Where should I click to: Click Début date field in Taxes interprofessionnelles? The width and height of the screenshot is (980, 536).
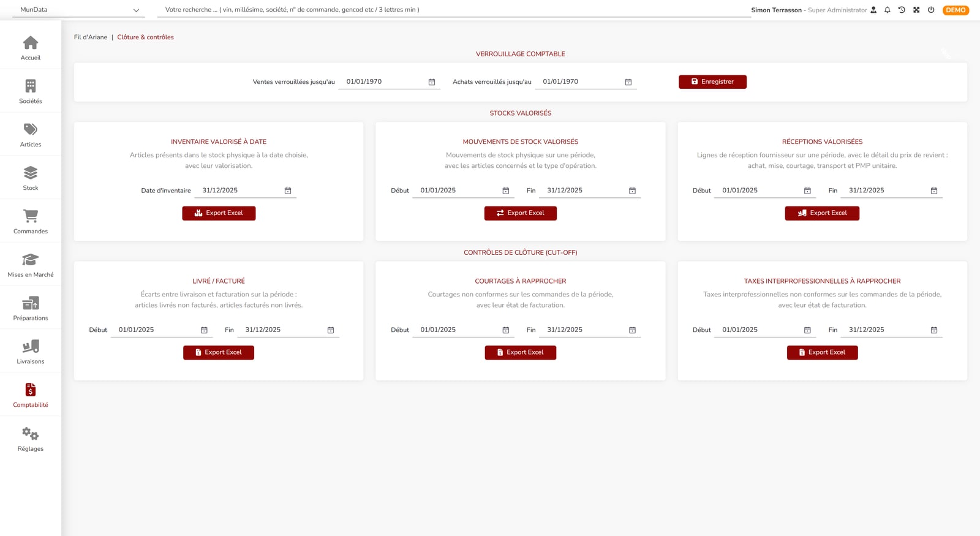[x=765, y=330]
